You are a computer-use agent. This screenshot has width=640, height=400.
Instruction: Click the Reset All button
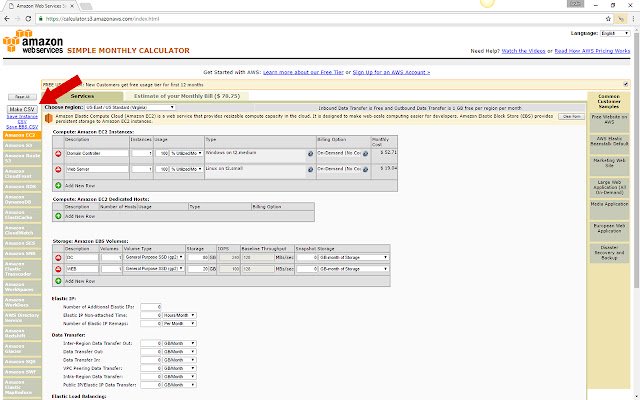[22, 97]
